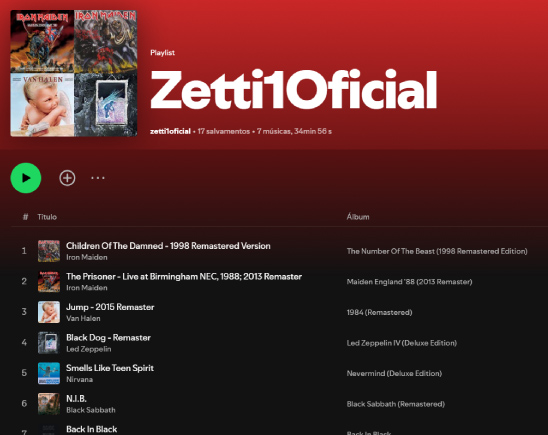
Task: Click the Black Dog cover thumbnail
Action: 49,342
